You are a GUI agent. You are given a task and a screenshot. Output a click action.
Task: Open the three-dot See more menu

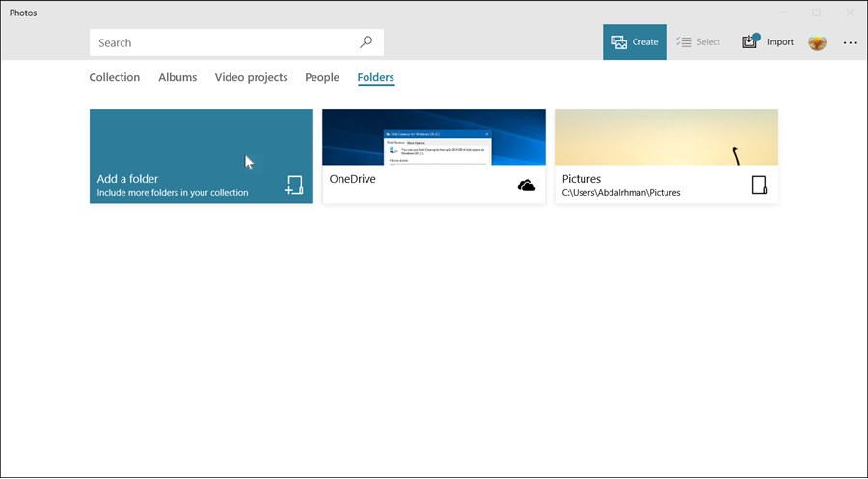point(851,42)
